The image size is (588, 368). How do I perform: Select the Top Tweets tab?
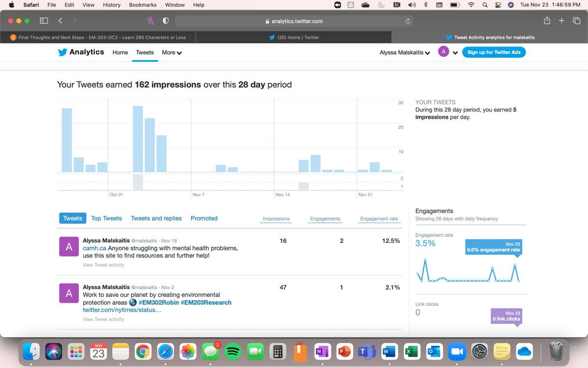point(106,218)
